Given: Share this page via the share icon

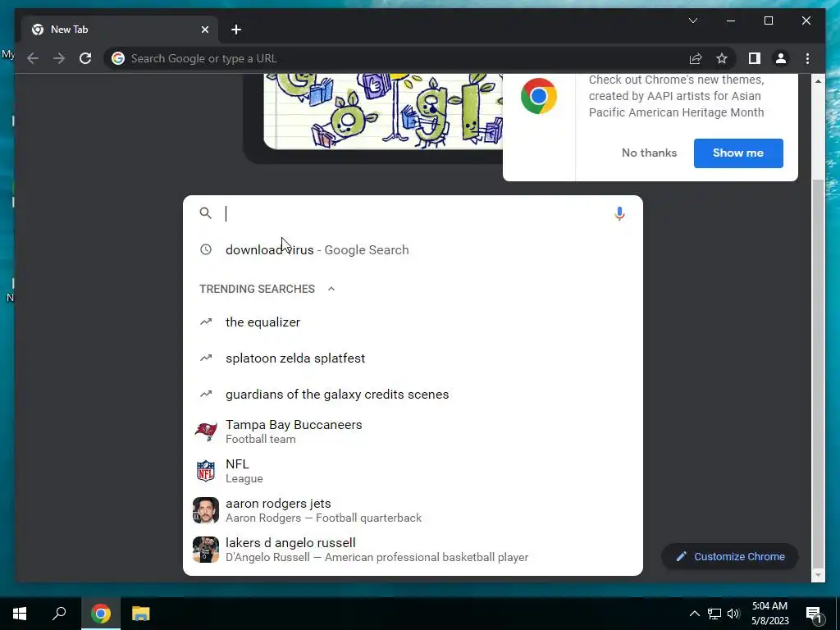Looking at the screenshot, I should coord(696,58).
